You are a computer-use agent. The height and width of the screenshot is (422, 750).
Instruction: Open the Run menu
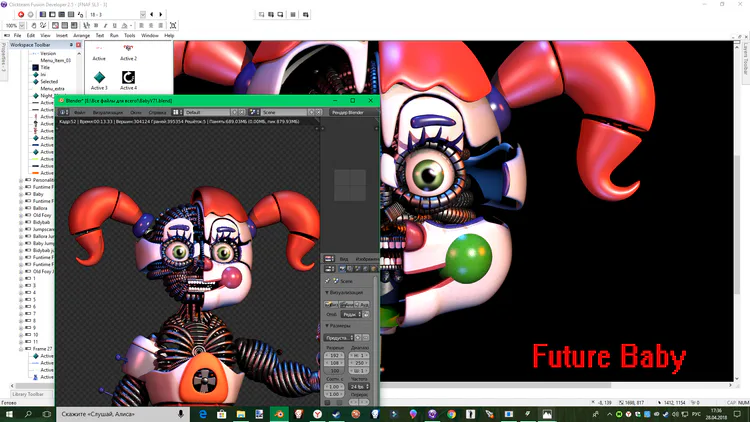(114, 35)
